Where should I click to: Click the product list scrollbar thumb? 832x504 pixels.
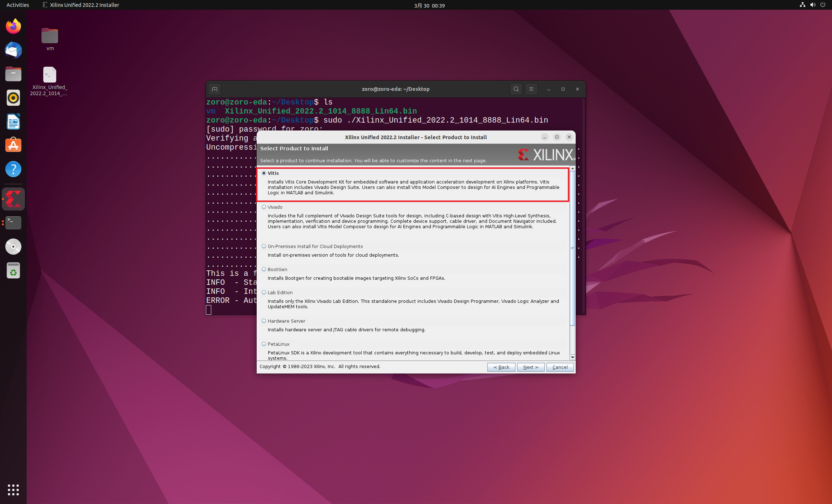coord(572,248)
